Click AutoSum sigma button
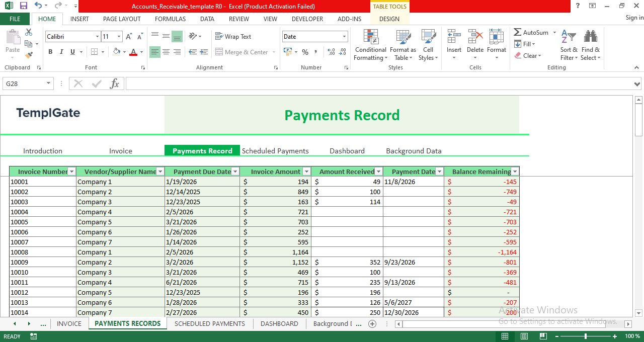Viewport: 644px width, 342px height. click(531, 32)
